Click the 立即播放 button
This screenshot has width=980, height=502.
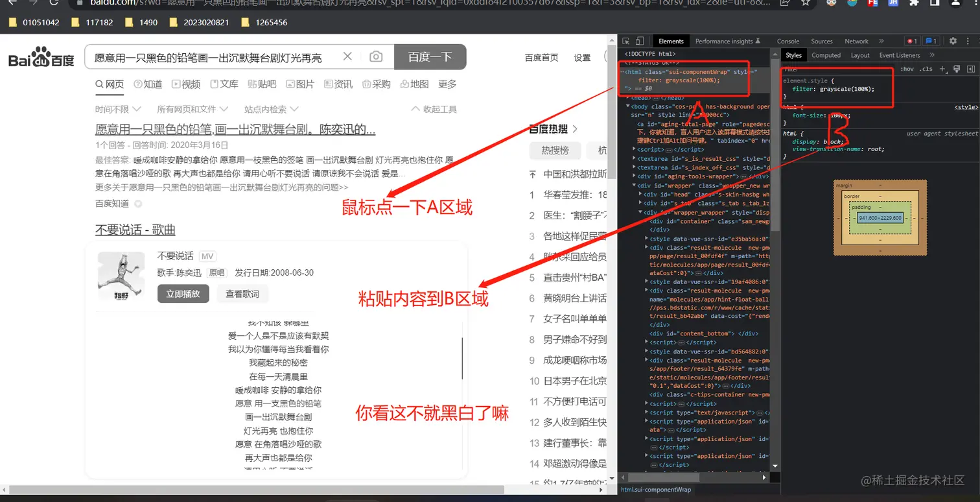pos(183,294)
